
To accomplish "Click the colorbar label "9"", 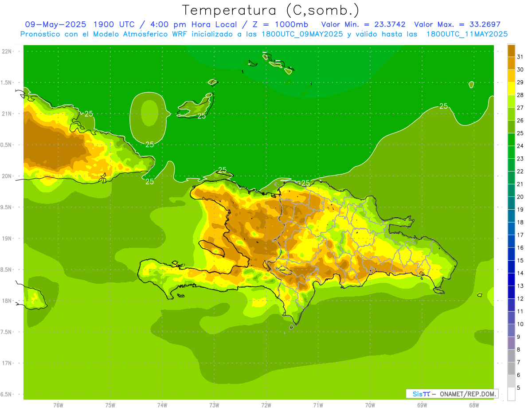I will point(518,337).
